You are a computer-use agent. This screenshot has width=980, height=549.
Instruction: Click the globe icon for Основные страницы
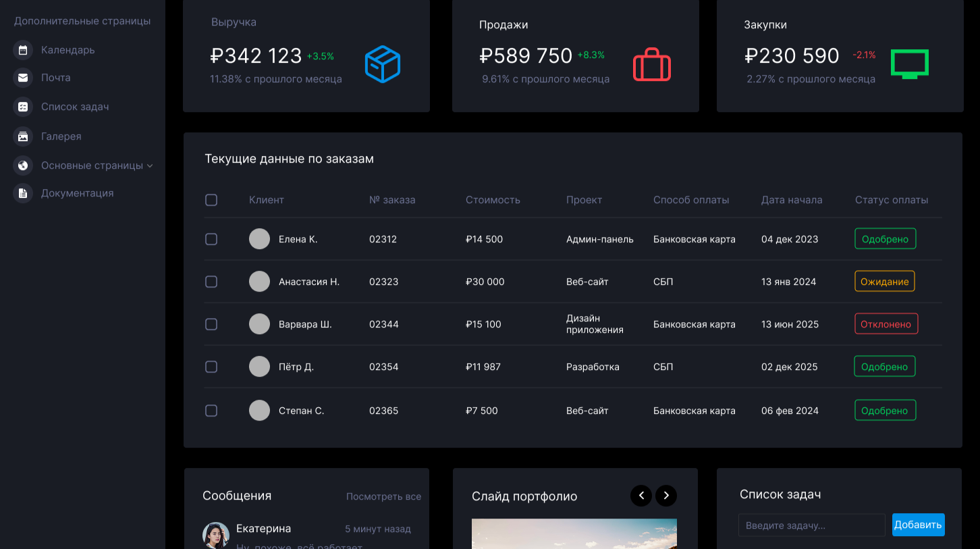point(23,165)
